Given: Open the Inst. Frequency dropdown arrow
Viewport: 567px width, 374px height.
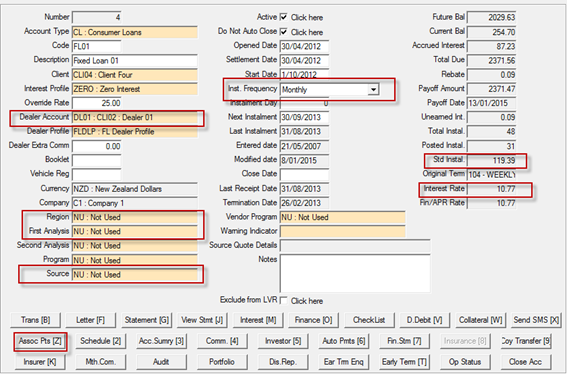Looking at the screenshot, I should [x=373, y=89].
